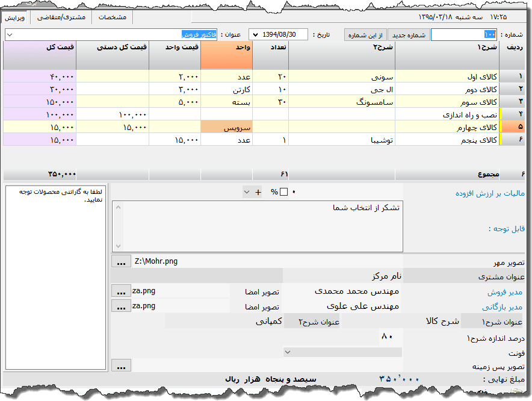Viewport: 532px width, 401px height.
Task: Open the date dropdown showing 1394/08/30
Action: pyautogui.click(x=254, y=35)
